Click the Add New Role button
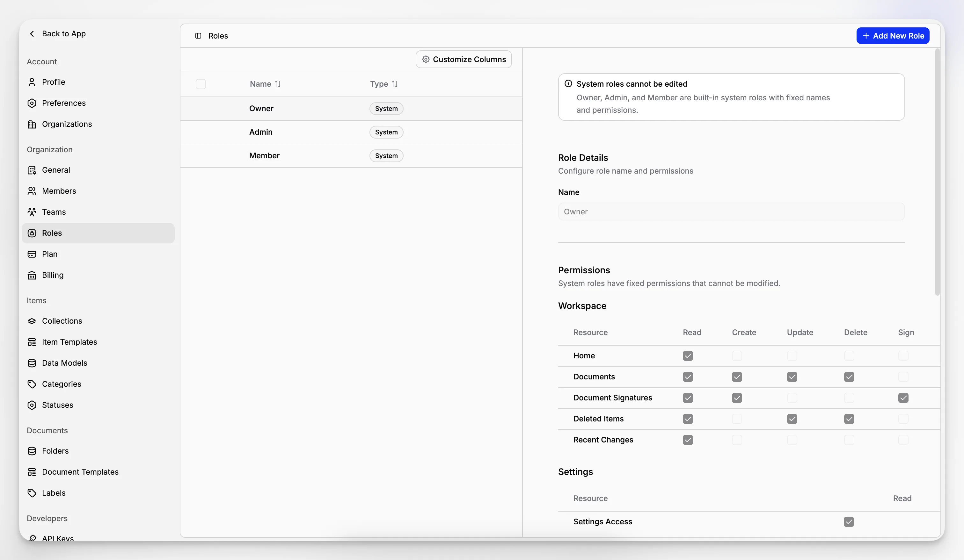Image resolution: width=964 pixels, height=560 pixels. pos(893,36)
